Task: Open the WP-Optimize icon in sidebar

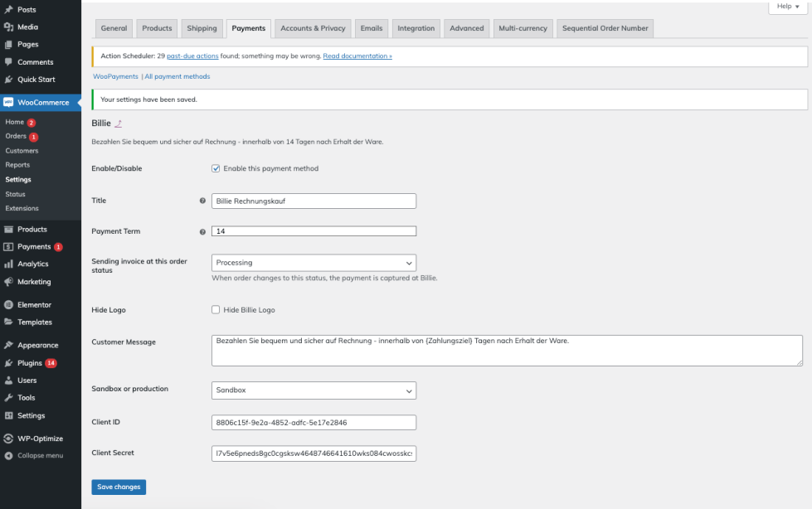Action: 8,439
